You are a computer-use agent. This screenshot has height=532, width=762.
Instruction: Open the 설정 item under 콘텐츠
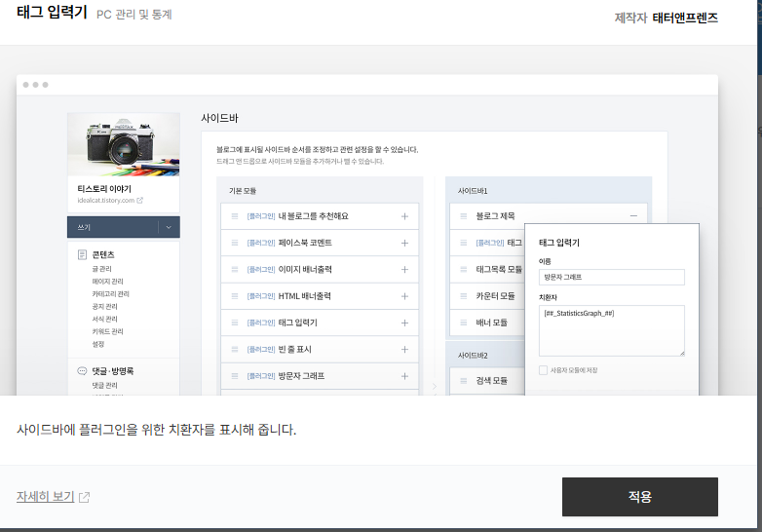[98, 344]
